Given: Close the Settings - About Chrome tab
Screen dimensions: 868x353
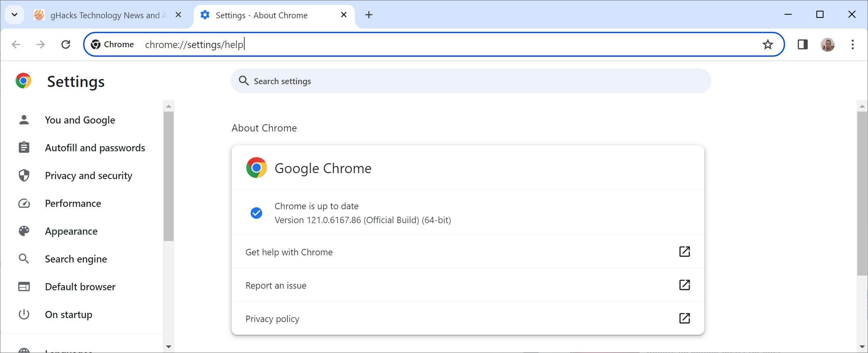Looking at the screenshot, I should coord(344,15).
